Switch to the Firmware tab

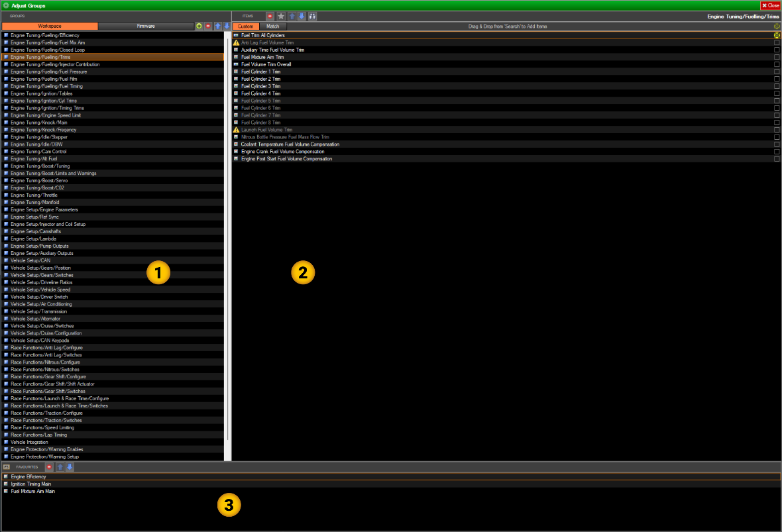tap(146, 26)
